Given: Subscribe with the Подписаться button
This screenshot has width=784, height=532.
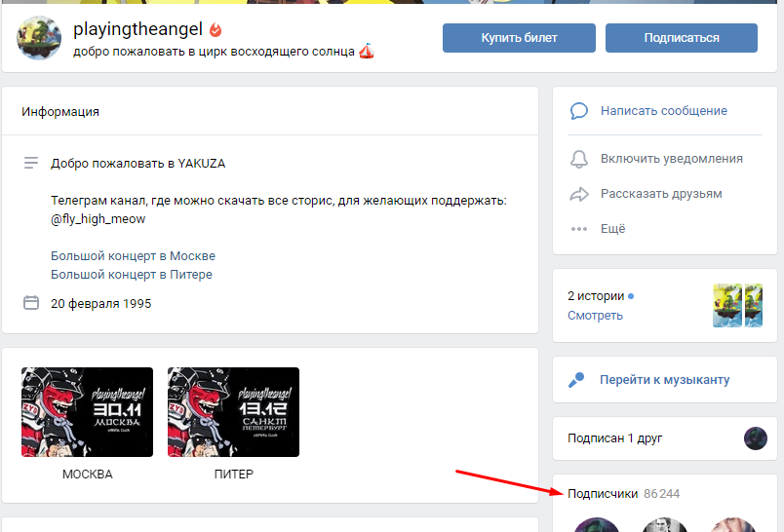Looking at the screenshot, I should [682, 38].
